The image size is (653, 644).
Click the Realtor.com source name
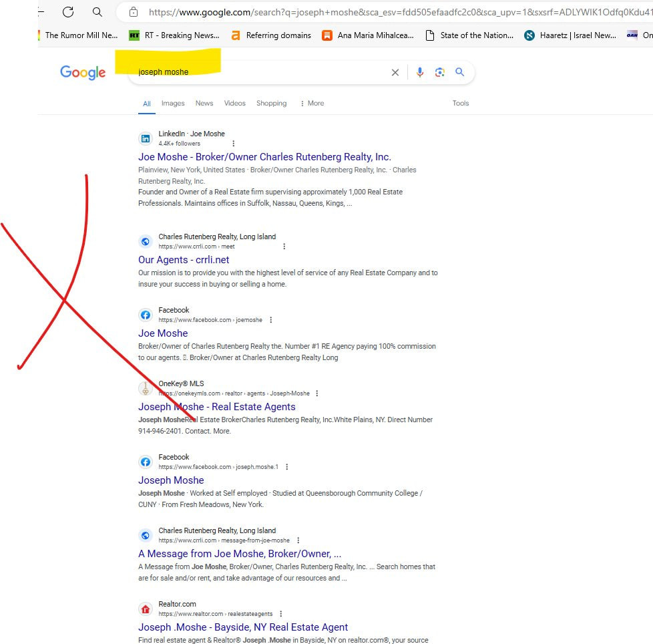click(x=177, y=604)
